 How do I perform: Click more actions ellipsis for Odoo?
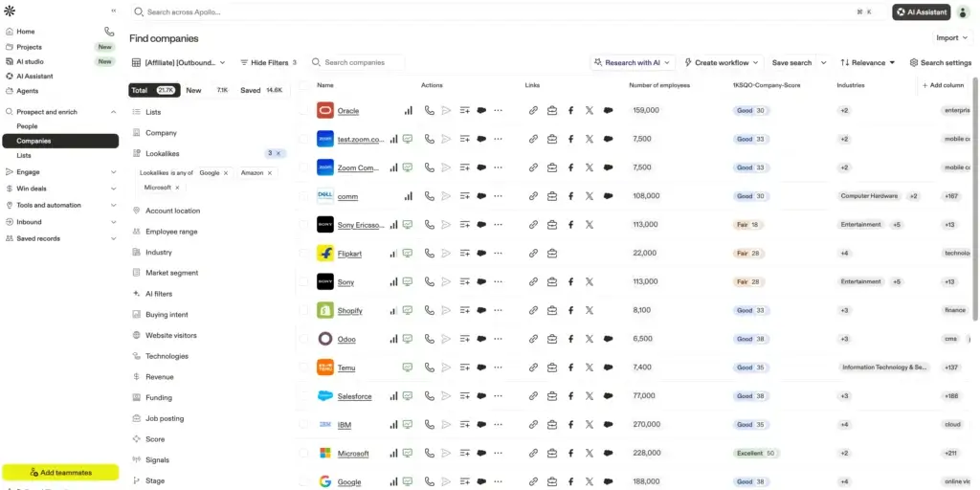point(498,339)
